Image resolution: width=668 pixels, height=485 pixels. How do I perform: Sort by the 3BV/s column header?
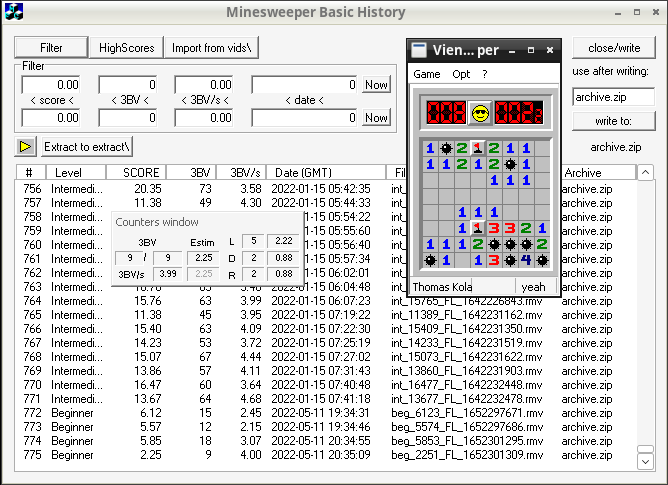(241, 173)
